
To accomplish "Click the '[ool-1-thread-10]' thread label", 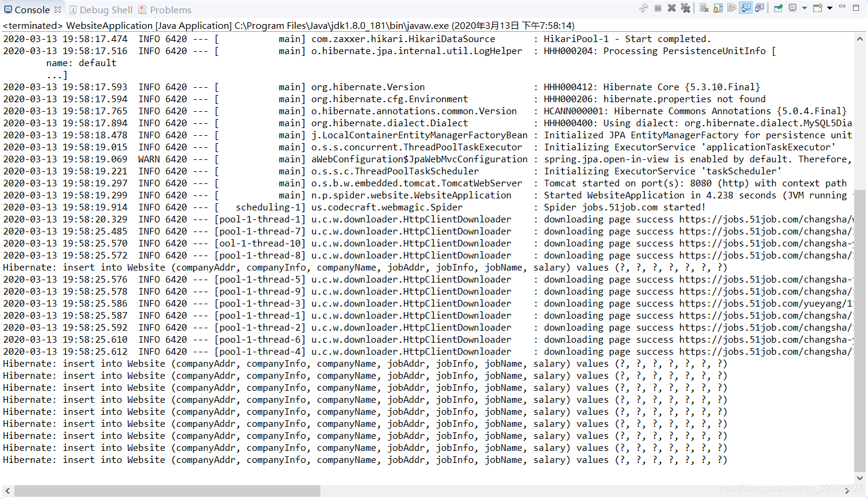I will pyautogui.click(x=260, y=243).
